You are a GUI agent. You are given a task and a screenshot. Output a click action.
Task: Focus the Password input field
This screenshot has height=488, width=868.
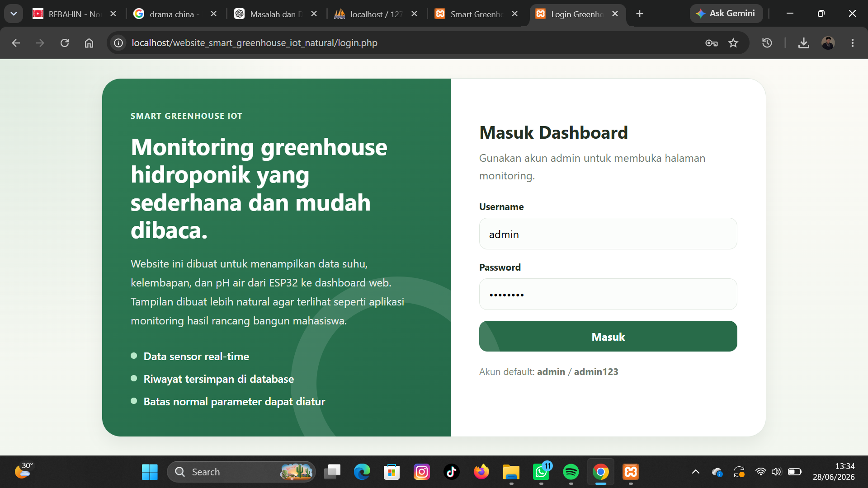point(608,294)
